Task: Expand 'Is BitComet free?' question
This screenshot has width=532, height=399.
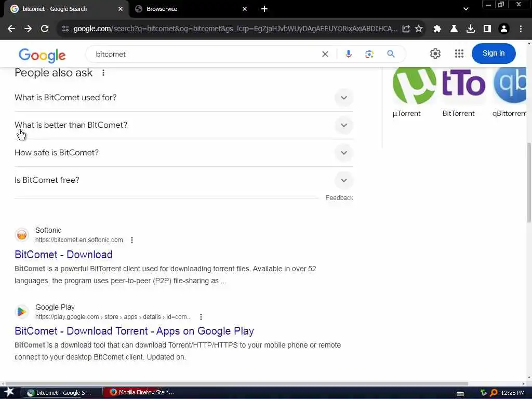Action: pos(184,180)
